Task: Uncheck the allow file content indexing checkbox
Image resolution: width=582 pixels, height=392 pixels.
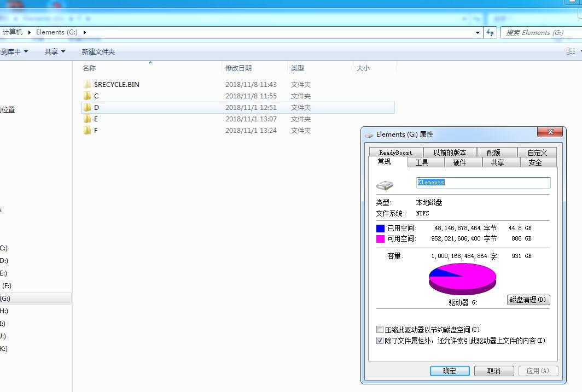Action: pyautogui.click(x=380, y=341)
